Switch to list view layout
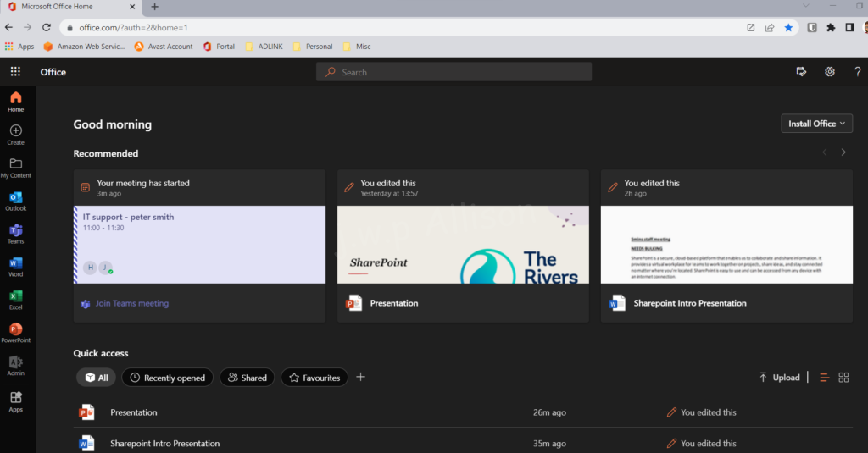Image resolution: width=868 pixels, height=453 pixels. click(x=824, y=378)
